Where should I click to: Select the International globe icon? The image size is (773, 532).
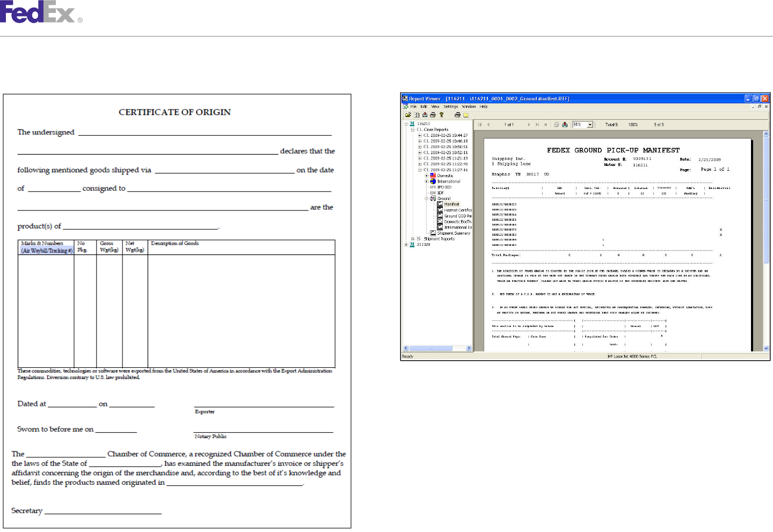click(x=433, y=181)
